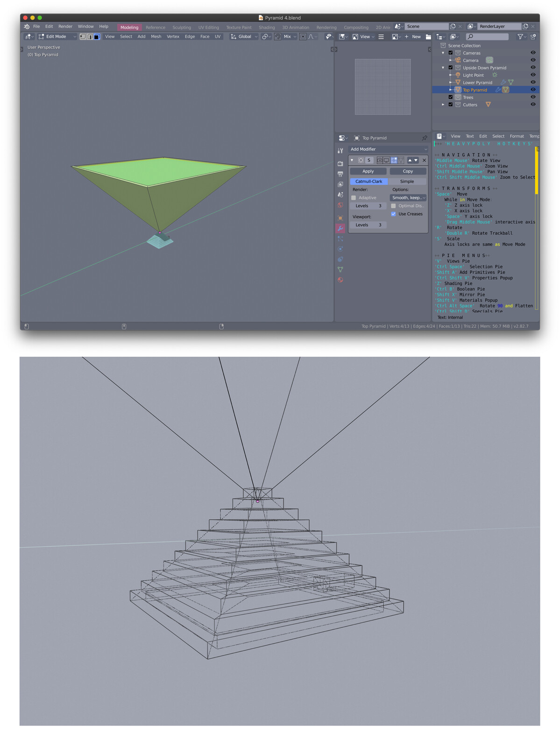Viewport: 560px width, 747px height.
Task: Enable Adaptive subdivision checkbox
Action: tap(354, 198)
